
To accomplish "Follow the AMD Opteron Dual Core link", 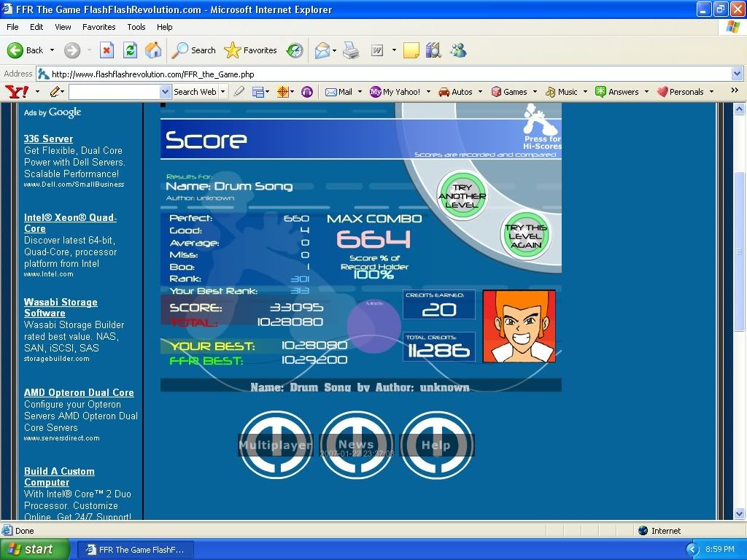I will click(x=79, y=392).
